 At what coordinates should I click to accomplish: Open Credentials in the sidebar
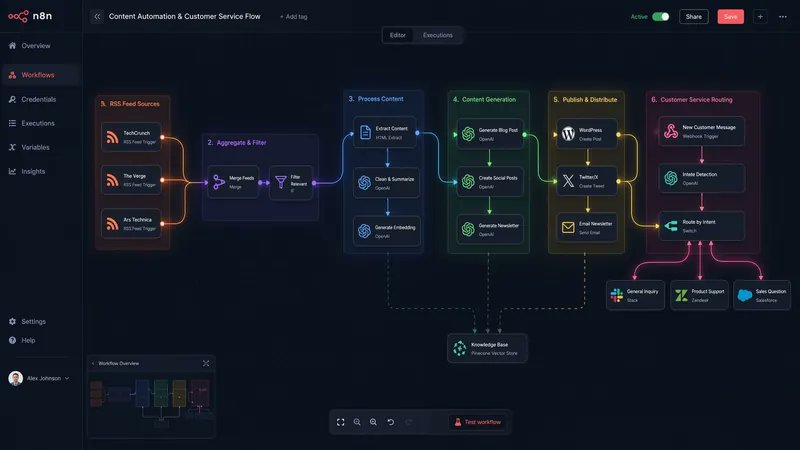click(40, 99)
